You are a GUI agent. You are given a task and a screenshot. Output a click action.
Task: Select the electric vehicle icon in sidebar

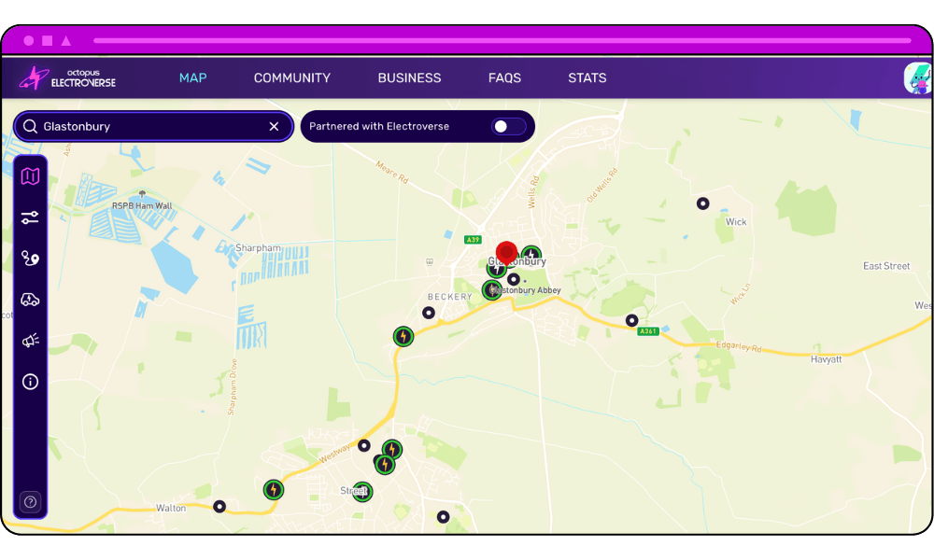31,300
